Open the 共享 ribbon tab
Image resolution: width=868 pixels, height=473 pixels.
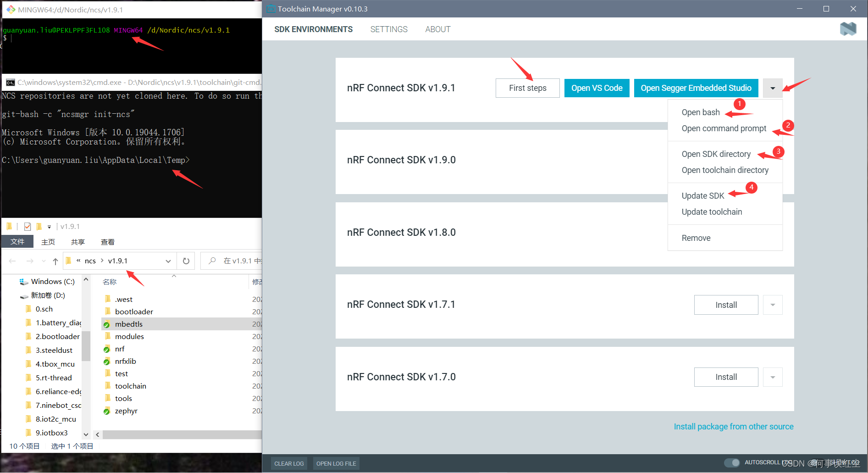[x=78, y=242]
